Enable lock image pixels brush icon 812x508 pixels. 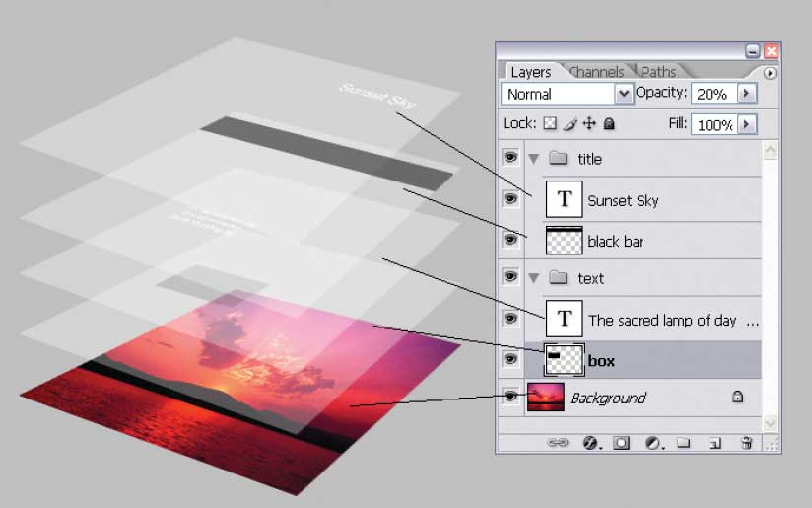570,124
